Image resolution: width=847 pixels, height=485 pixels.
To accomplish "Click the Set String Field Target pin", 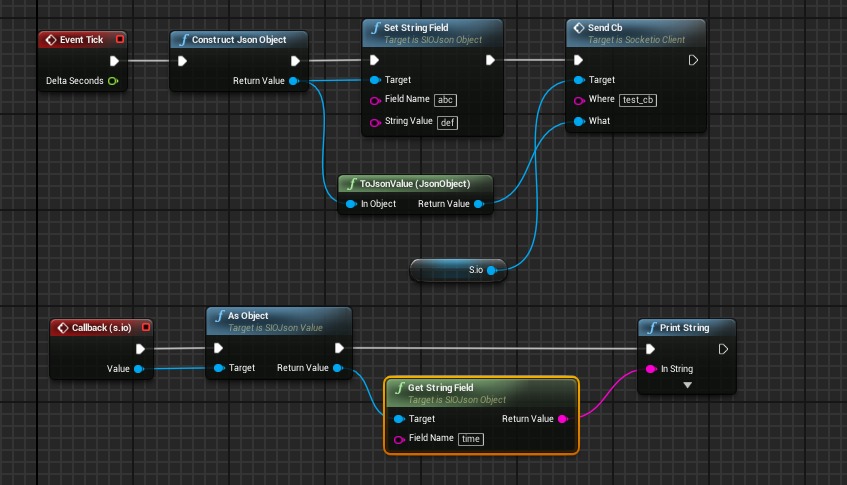I will [375, 80].
